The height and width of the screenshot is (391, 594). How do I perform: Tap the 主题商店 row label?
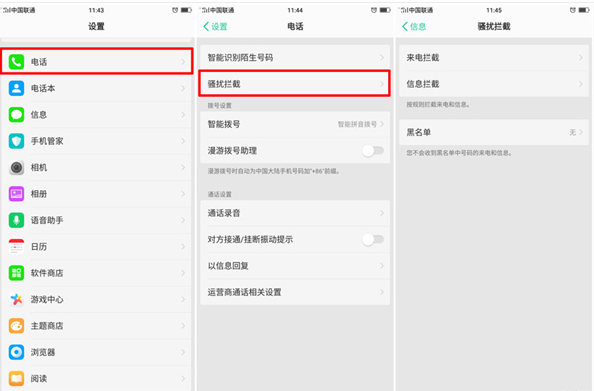pyautogui.click(x=47, y=326)
